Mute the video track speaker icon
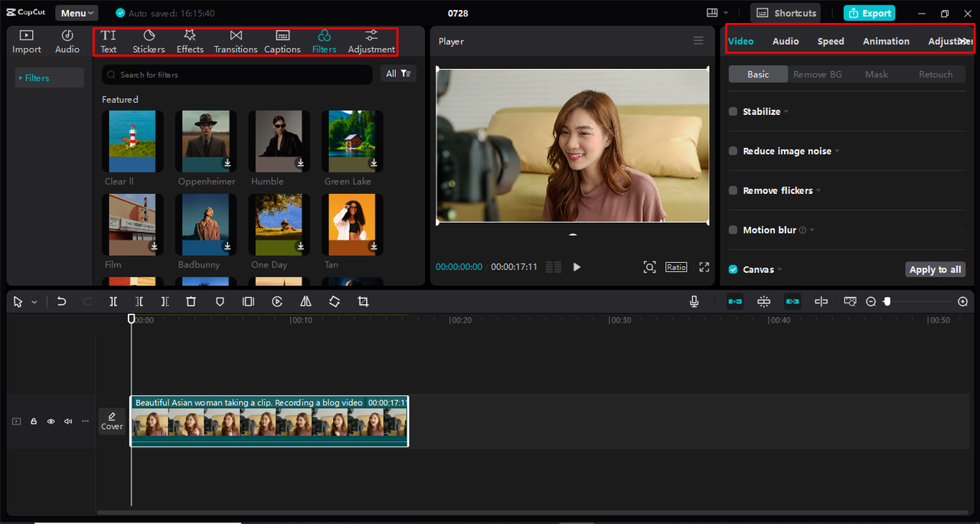The image size is (980, 524). point(68,421)
